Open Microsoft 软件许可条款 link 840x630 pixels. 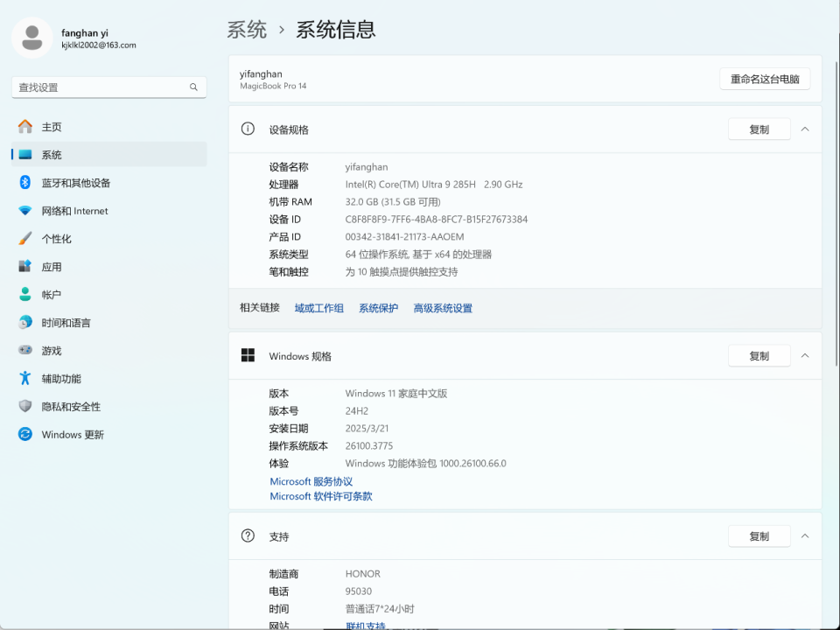tap(321, 496)
